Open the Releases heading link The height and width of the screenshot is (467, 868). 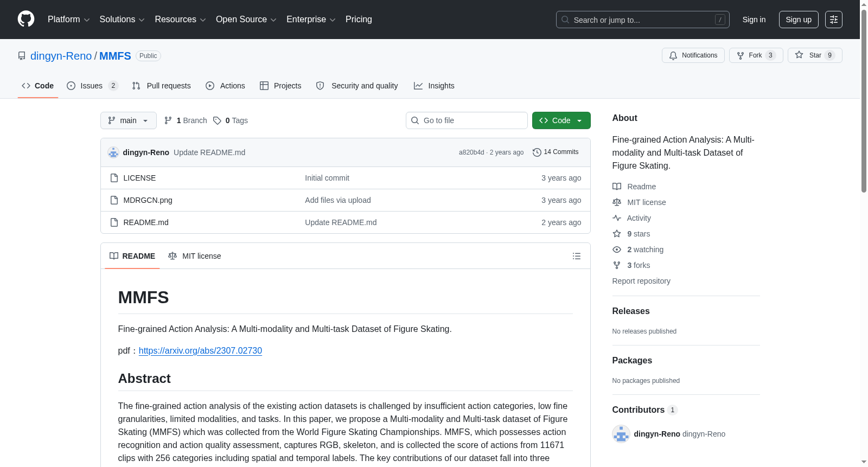tap(631, 311)
